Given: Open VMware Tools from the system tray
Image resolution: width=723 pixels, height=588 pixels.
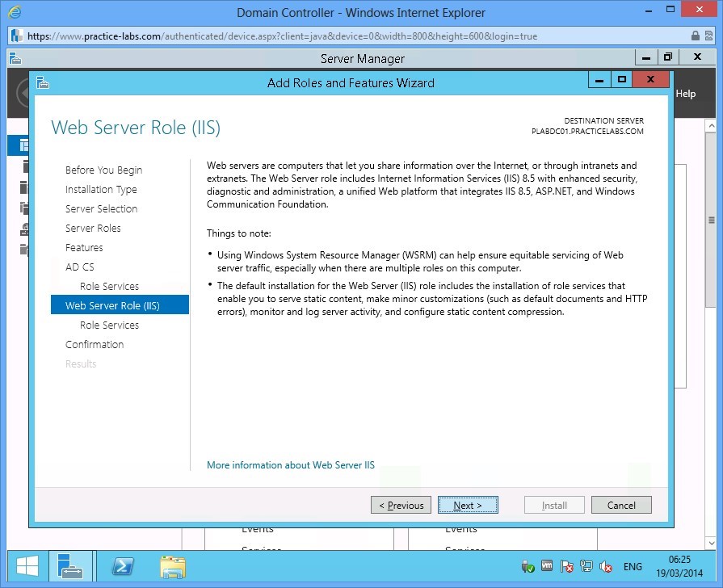Looking at the screenshot, I should [x=547, y=566].
